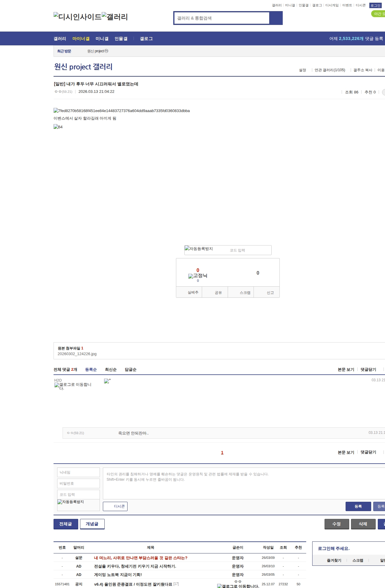Upvote using the red 0 count
Screen dimensions: 385x588
tap(198, 270)
